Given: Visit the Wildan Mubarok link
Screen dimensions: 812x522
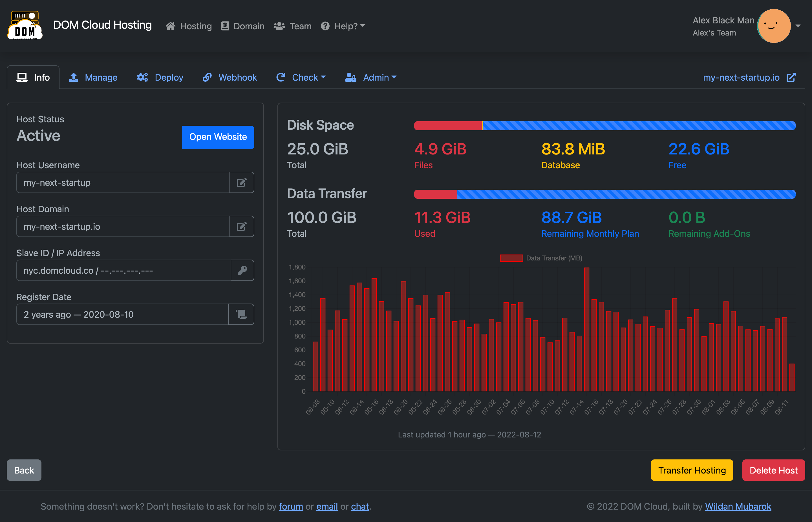Looking at the screenshot, I should pos(738,506).
